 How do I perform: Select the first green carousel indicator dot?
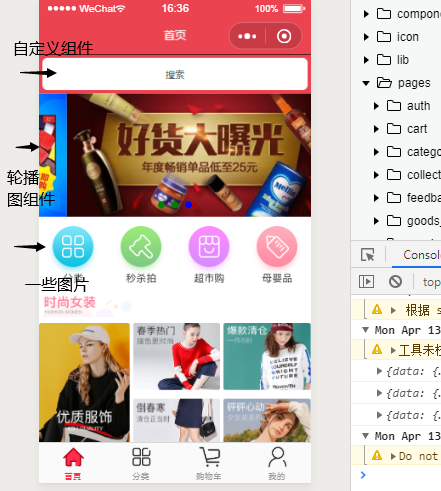tap(161, 205)
